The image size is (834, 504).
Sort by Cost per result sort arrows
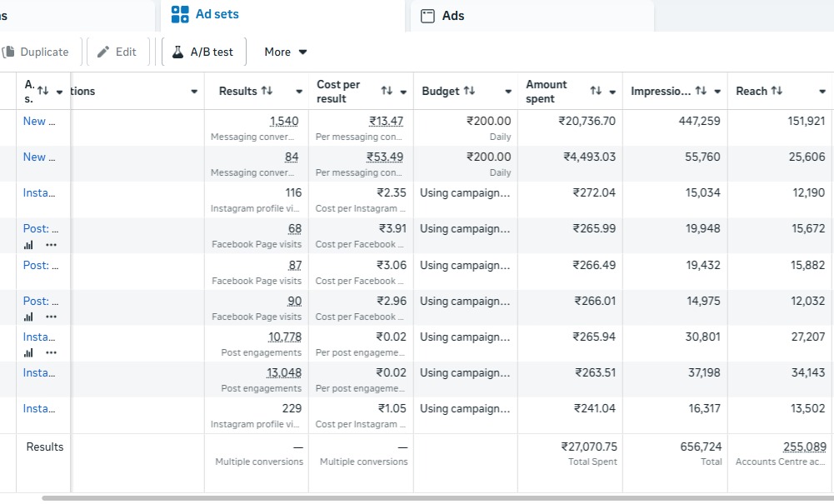point(387,91)
